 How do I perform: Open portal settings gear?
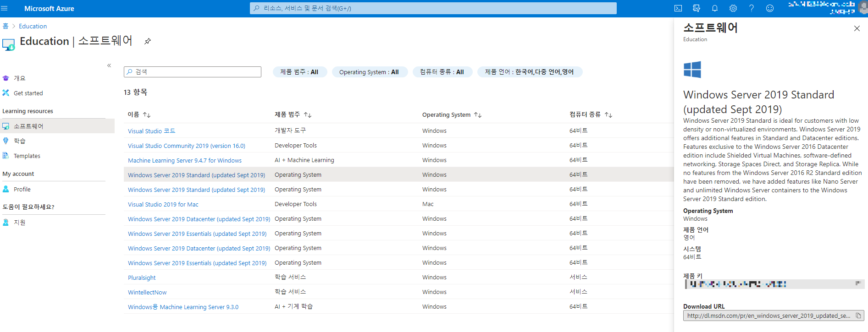coord(733,8)
